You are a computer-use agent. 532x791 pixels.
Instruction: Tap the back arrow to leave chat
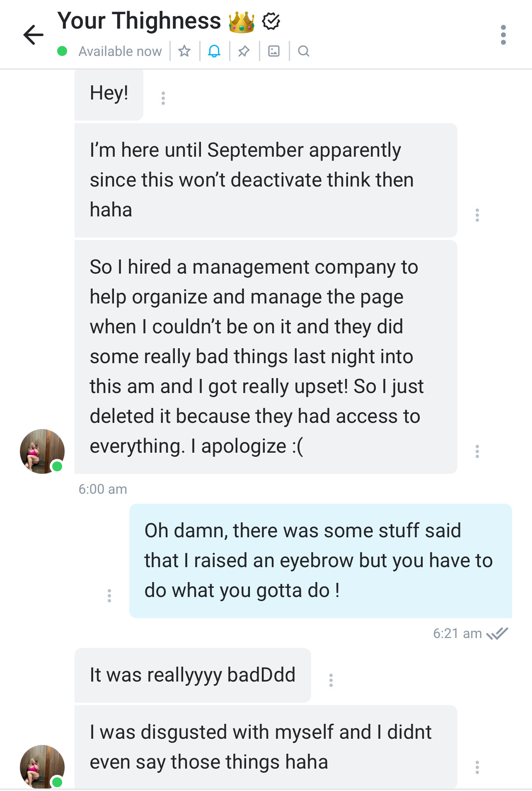point(33,35)
